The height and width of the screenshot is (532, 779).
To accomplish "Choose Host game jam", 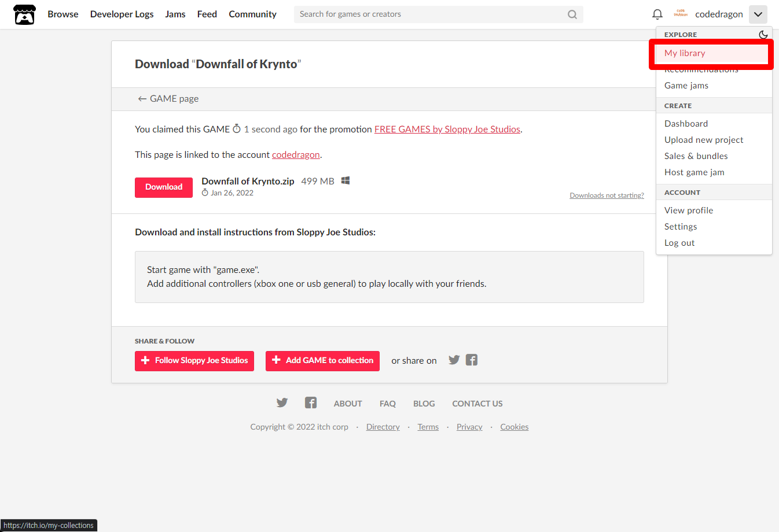I will point(714,172).
